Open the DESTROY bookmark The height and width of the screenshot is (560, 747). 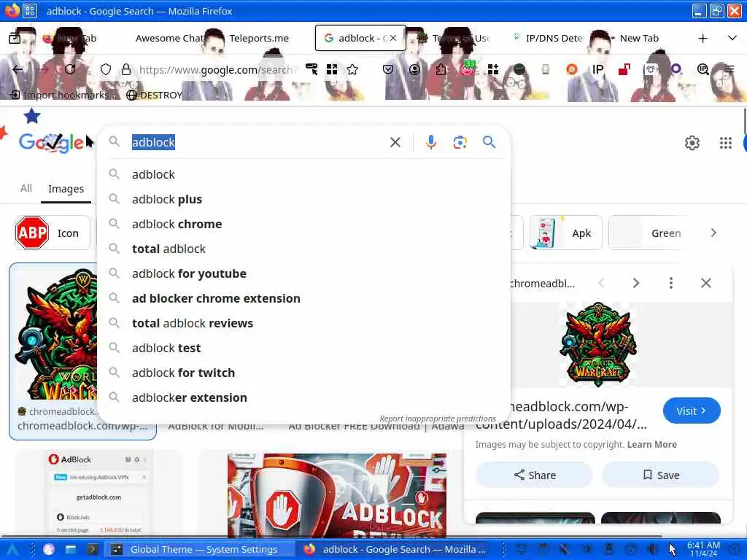coord(155,95)
